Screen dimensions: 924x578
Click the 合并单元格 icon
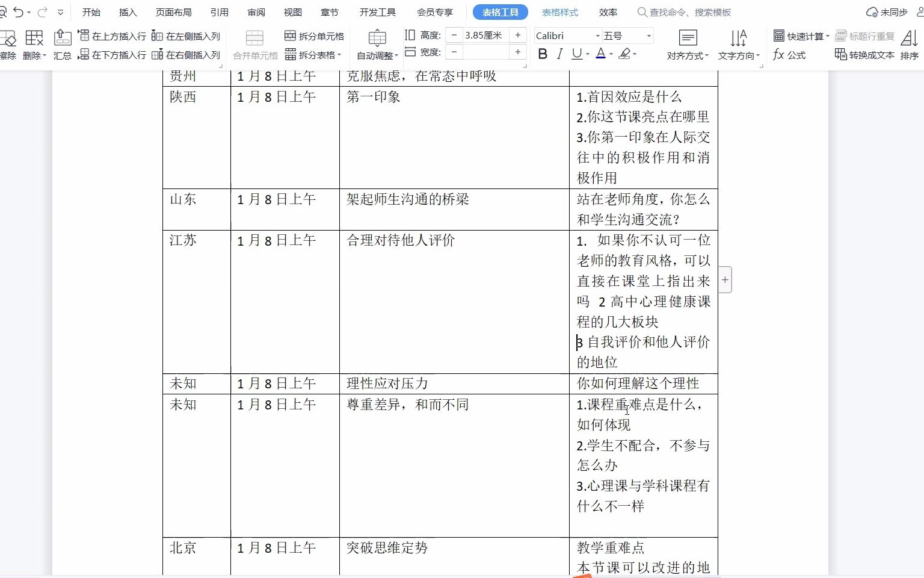255,45
